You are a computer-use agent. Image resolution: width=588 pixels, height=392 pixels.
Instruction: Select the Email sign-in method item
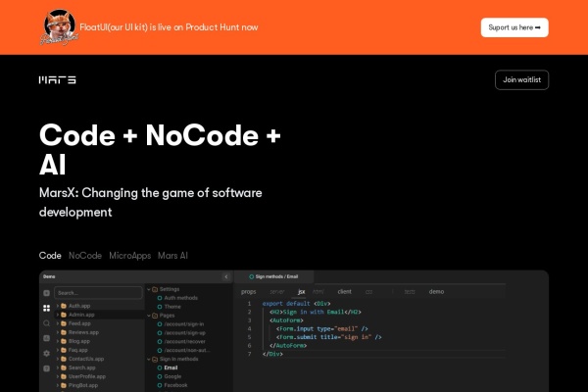(x=168, y=367)
